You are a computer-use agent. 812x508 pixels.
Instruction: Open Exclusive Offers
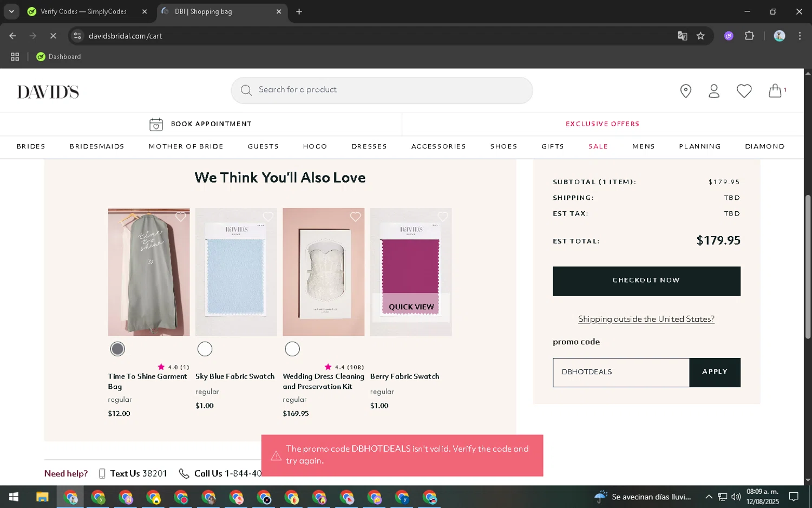click(603, 124)
